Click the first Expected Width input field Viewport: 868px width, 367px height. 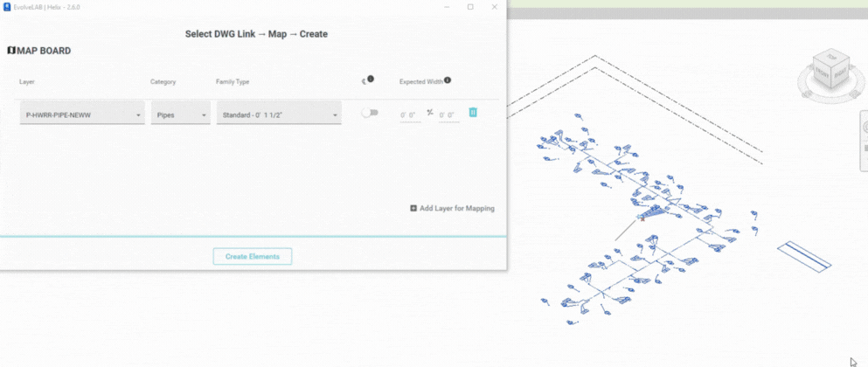[x=409, y=114]
